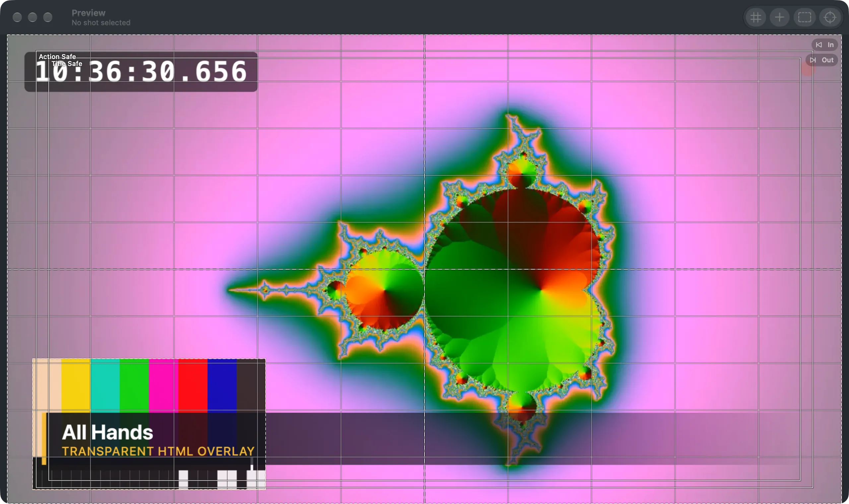Screen dimensions: 849x504
Task: Click the 10:36:30.656 timecode overlay
Action: (141, 72)
